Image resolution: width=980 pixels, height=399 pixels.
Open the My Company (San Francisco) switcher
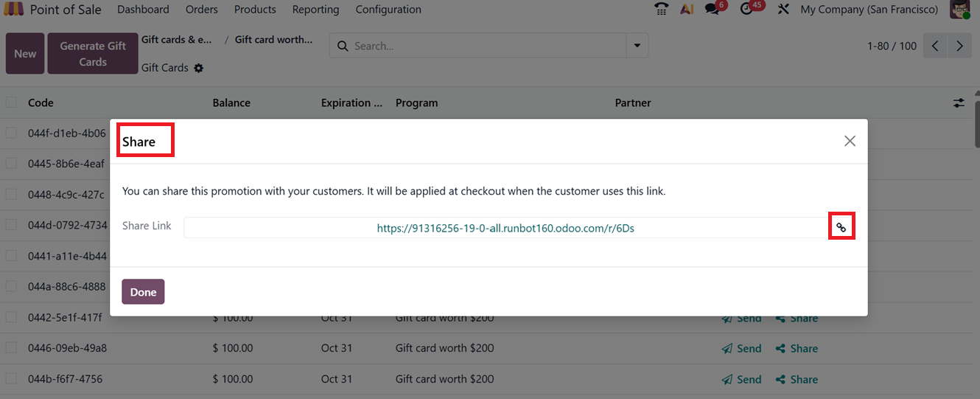pos(869,10)
